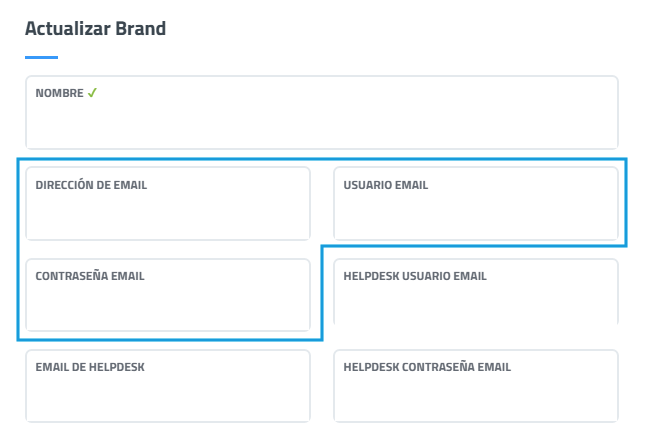The image size is (648, 443).
Task: Click the HELPDESK USUARIO EMAIL label
Action: 414,276
